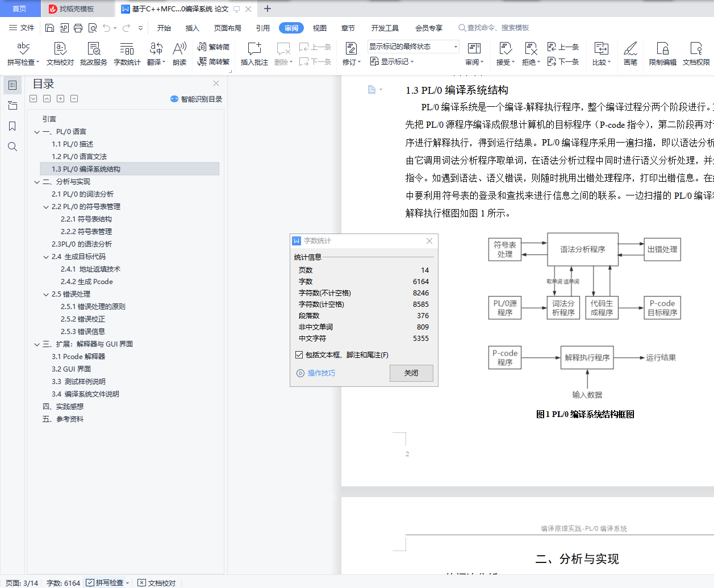Viewport: 714px width, 588px height.
Task: Collapse the 二、分析与实现 outline section
Action: pyautogui.click(x=37, y=182)
